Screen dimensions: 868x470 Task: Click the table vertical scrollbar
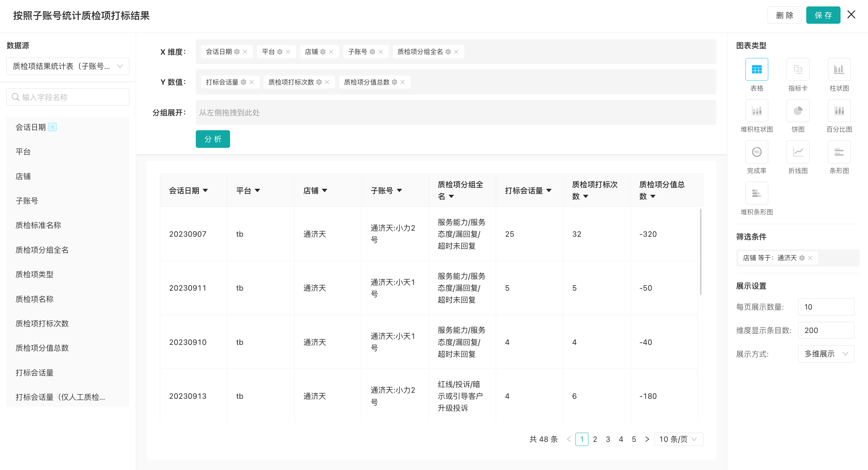(x=700, y=252)
